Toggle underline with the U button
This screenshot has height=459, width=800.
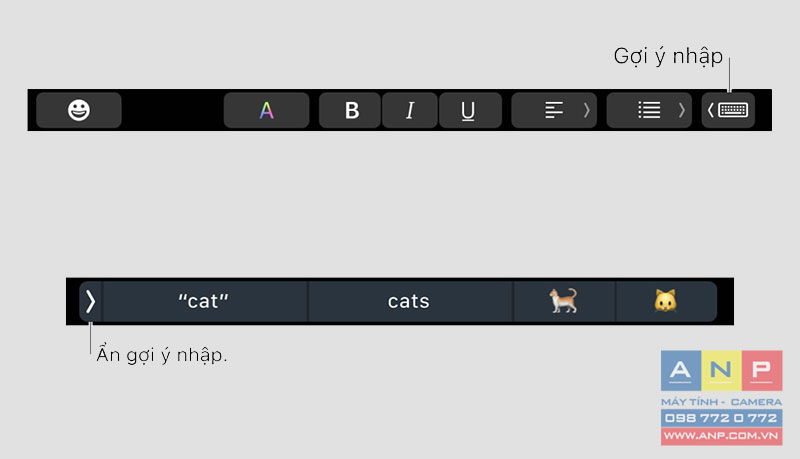(468, 110)
